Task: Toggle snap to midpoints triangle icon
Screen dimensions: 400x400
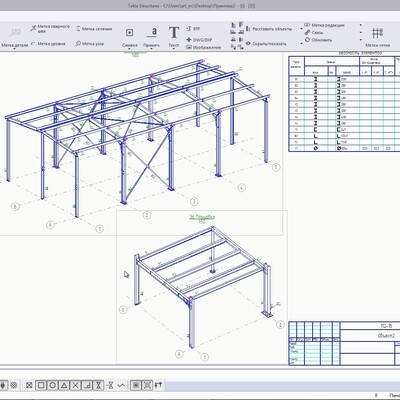Action: [x=64, y=385]
